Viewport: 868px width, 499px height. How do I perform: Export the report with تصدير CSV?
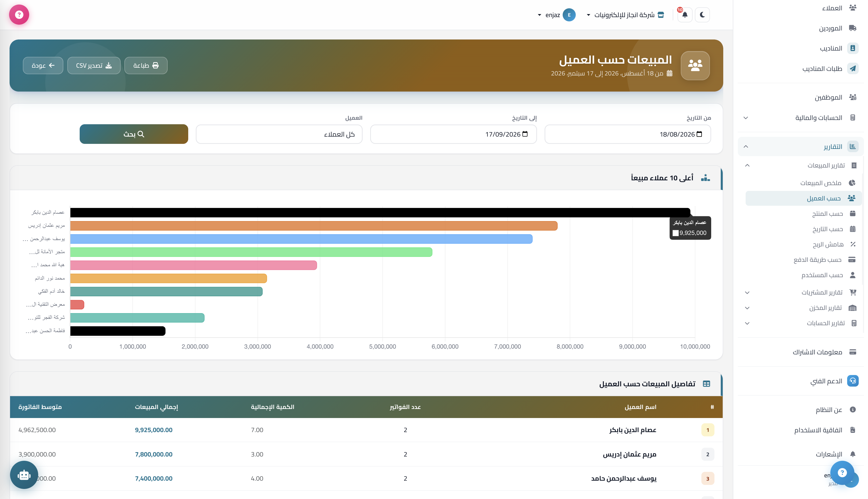[94, 65]
